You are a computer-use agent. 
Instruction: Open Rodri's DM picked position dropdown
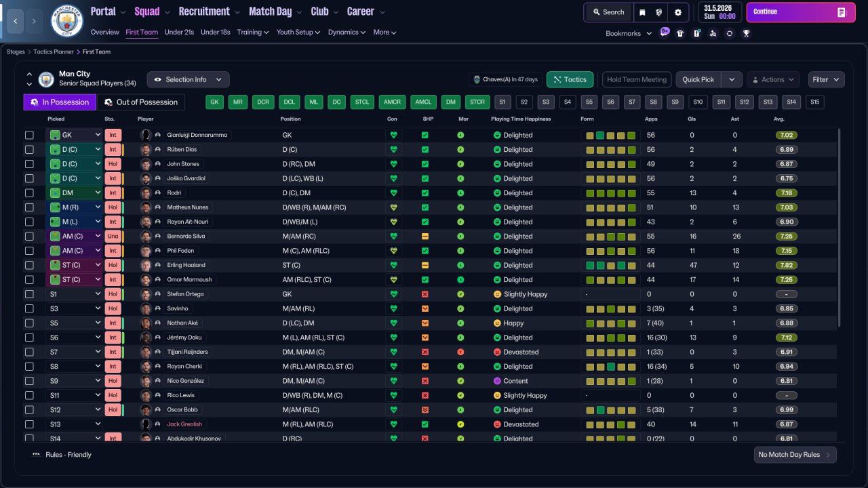(x=75, y=193)
